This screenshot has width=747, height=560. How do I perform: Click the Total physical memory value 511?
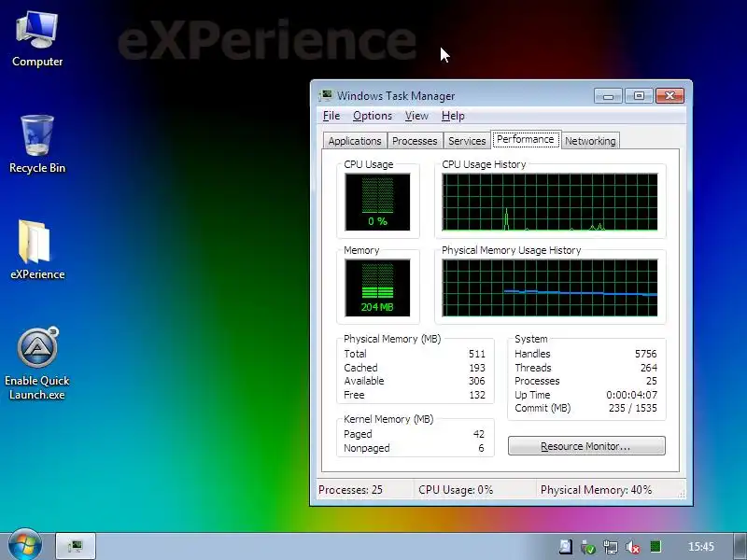tap(477, 354)
